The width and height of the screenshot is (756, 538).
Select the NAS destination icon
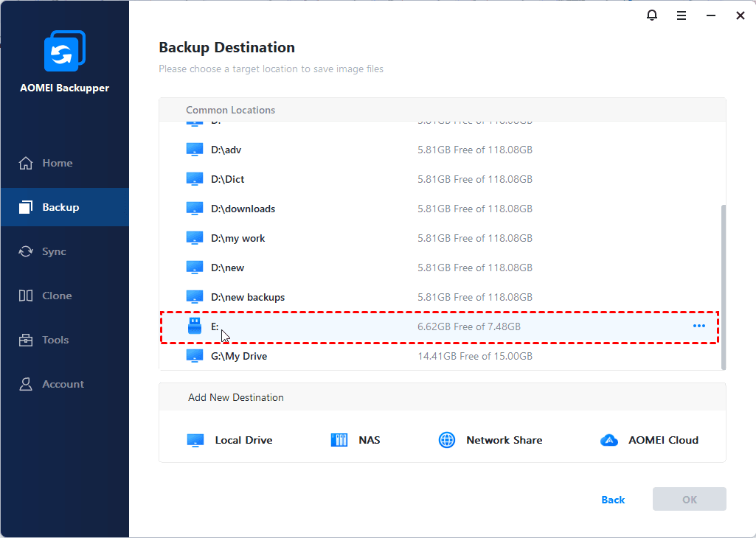[x=339, y=440]
